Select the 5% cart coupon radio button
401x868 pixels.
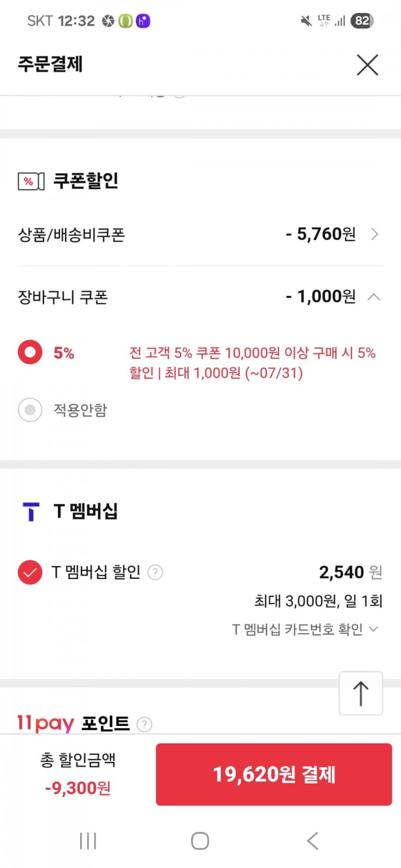click(x=30, y=353)
